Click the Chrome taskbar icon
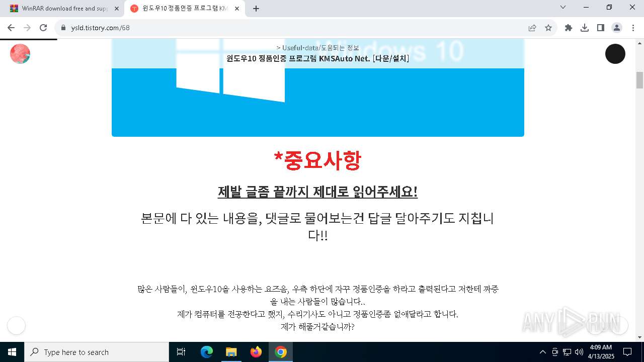 281,352
